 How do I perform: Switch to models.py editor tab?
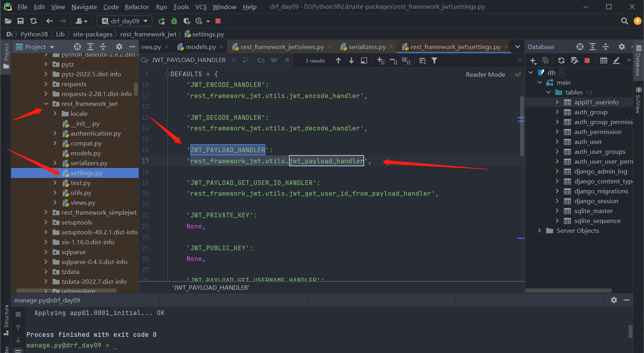201,47
